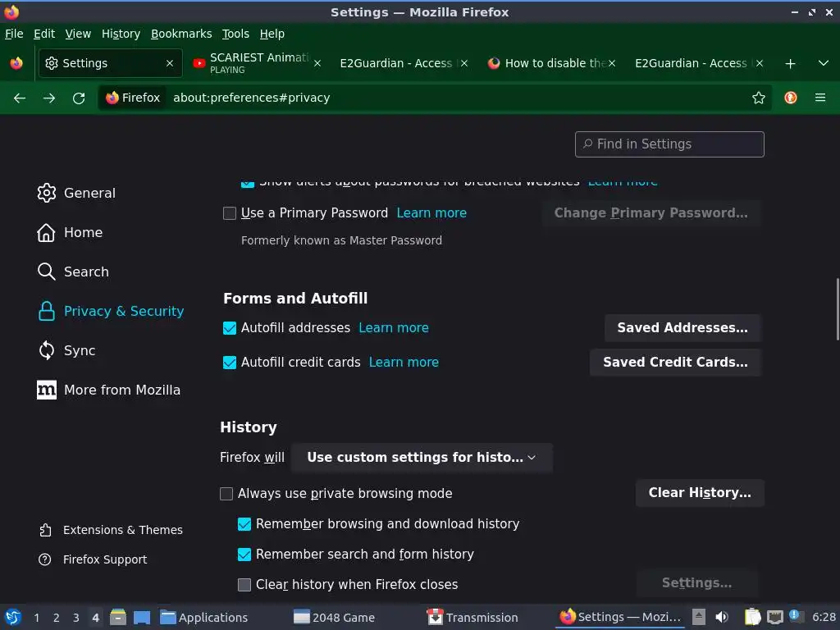Image resolution: width=840 pixels, height=630 pixels.
Task: Uncheck Autofill credit cards
Action: point(230,363)
